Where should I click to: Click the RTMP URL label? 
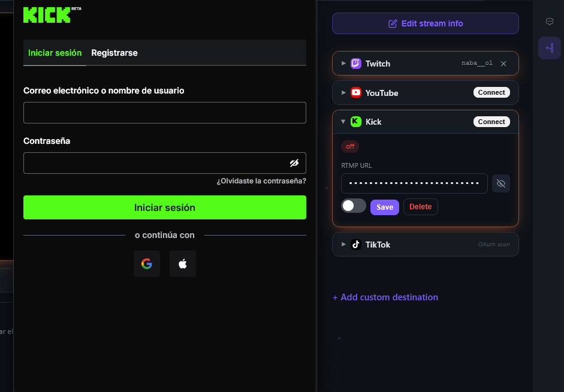pyautogui.click(x=357, y=165)
